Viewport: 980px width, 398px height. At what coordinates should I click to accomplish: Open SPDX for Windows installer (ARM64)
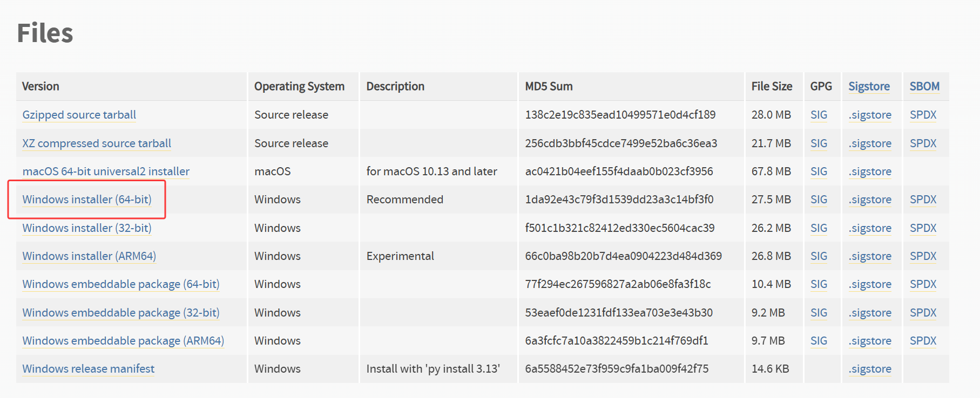tap(923, 256)
